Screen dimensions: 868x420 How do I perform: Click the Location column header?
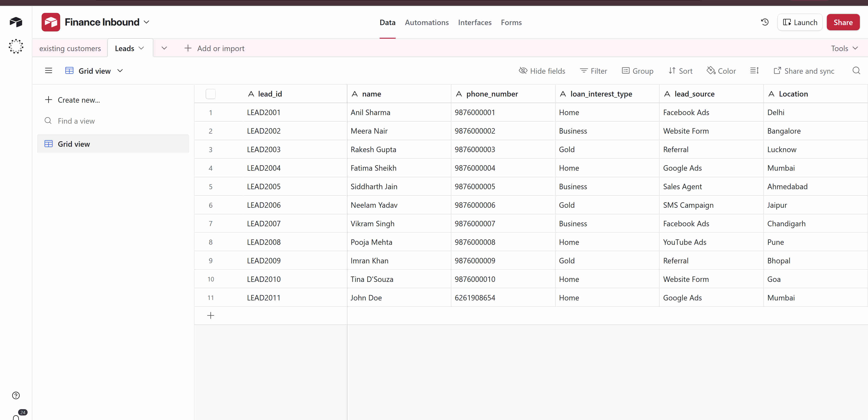(x=816, y=94)
